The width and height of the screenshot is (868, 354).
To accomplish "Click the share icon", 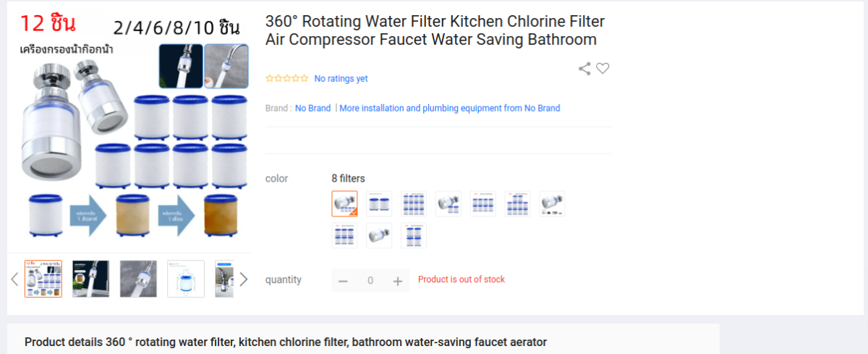I will pos(584,69).
